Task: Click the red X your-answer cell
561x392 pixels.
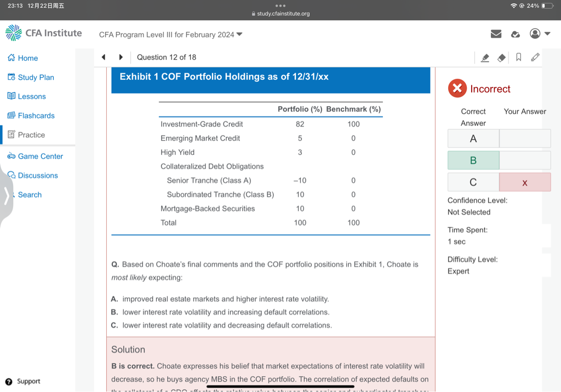Action: [525, 182]
